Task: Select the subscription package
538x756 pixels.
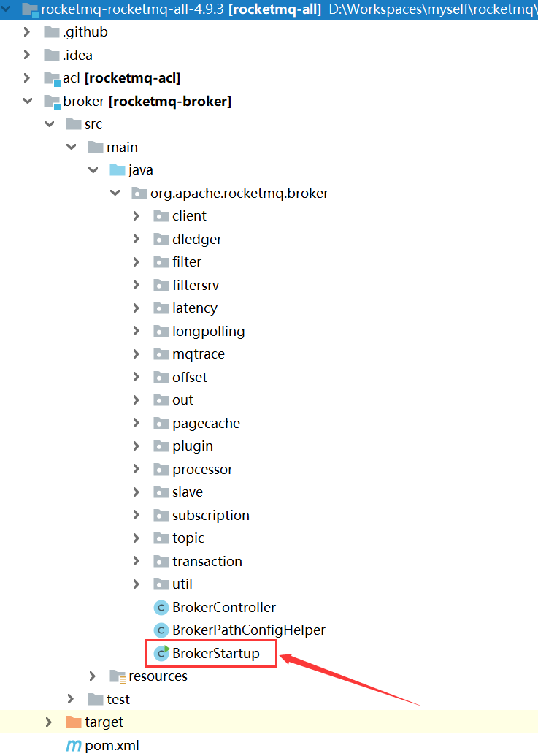Action: [x=210, y=515]
